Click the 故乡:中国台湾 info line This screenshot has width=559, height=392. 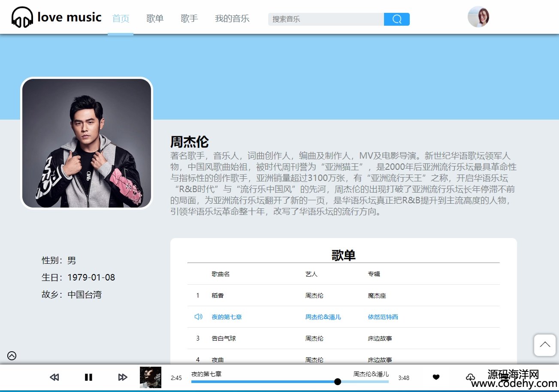pyautogui.click(x=72, y=295)
